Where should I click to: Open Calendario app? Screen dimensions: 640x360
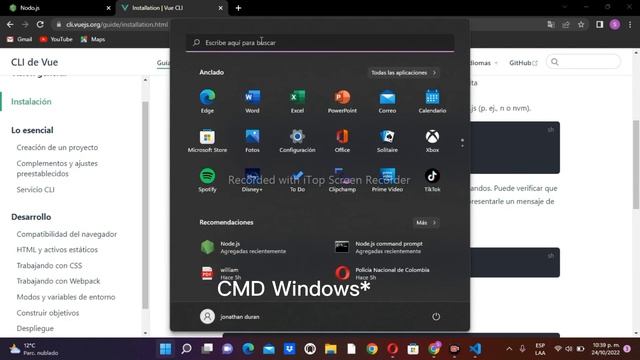tap(432, 101)
